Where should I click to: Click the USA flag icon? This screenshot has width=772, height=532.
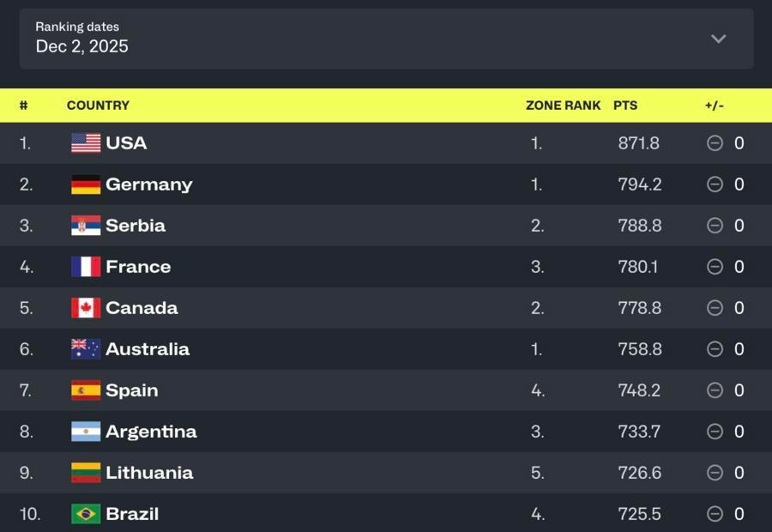point(86,143)
